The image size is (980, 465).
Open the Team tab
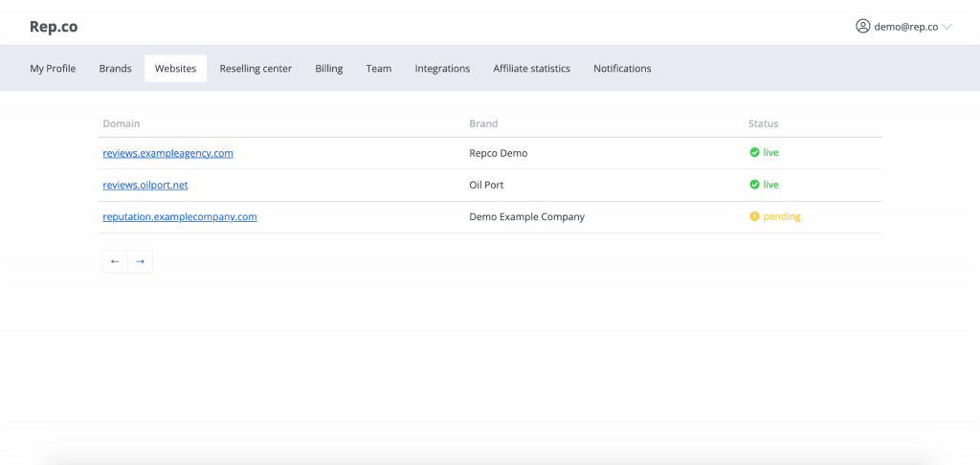[x=378, y=69]
